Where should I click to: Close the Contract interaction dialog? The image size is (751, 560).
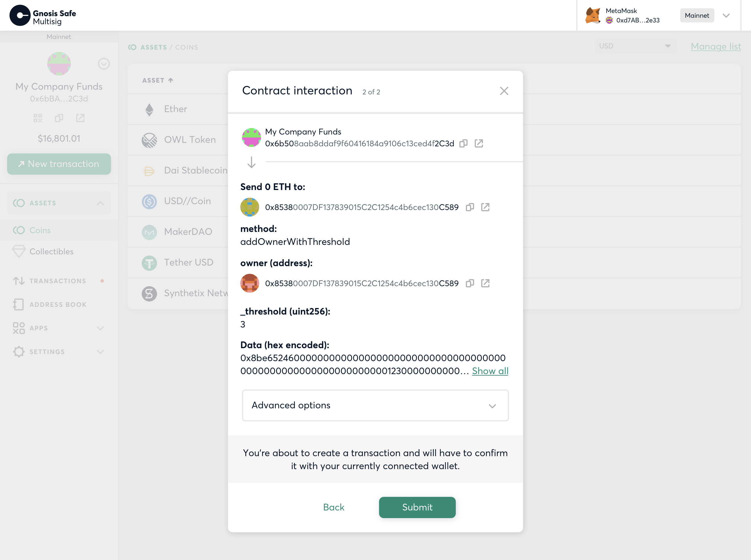click(504, 91)
